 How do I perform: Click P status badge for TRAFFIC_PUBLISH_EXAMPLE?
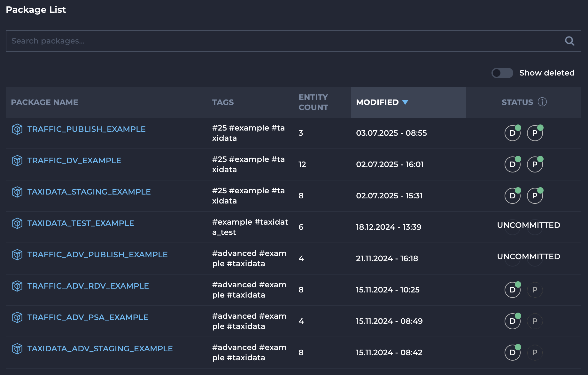535,133
